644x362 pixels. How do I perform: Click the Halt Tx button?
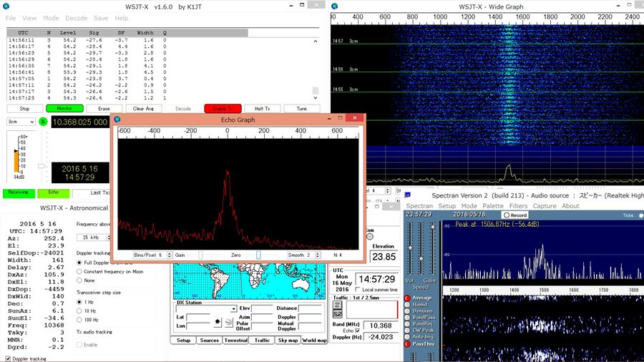click(263, 109)
